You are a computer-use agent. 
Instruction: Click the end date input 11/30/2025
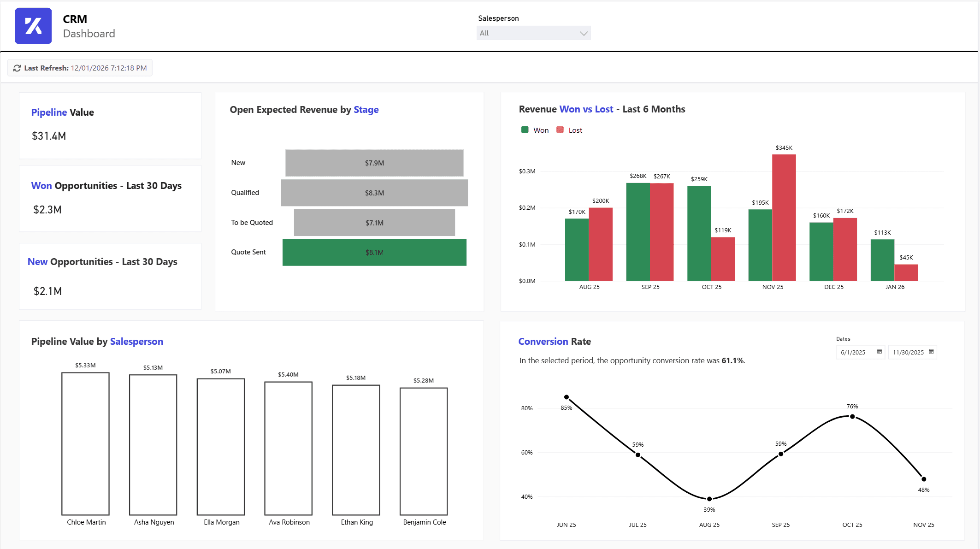[x=908, y=352]
